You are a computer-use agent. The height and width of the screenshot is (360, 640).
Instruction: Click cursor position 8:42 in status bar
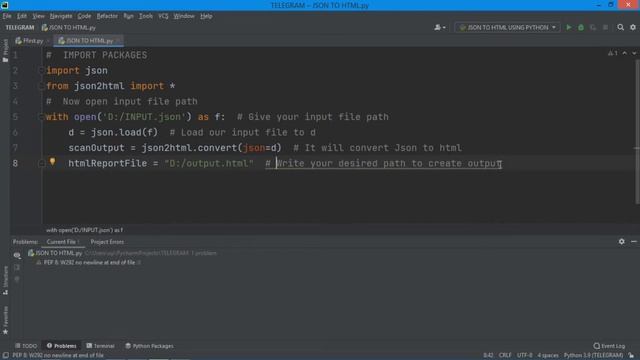click(x=488, y=356)
